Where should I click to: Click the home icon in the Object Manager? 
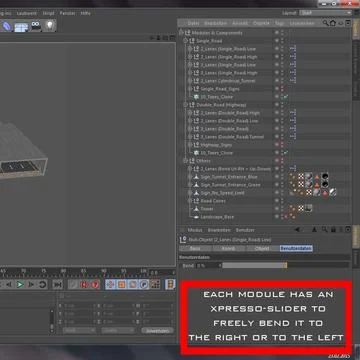tap(333, 23)
